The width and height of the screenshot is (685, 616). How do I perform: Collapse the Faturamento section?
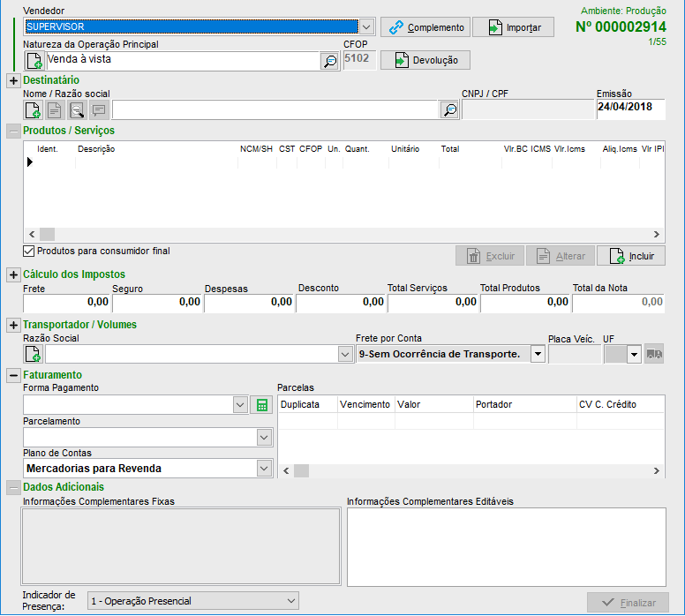(x=13, y=375)
